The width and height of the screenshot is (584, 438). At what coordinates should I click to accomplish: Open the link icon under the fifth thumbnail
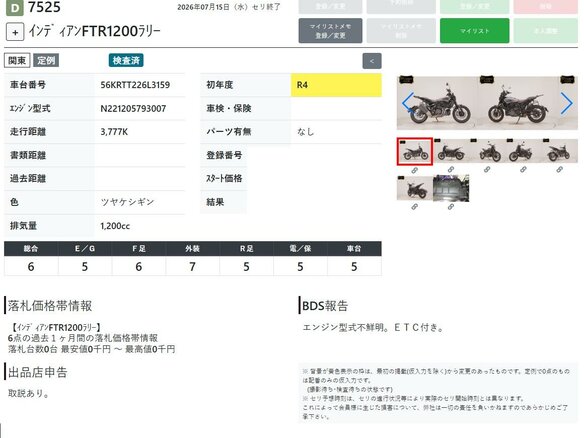pos(559,170)
